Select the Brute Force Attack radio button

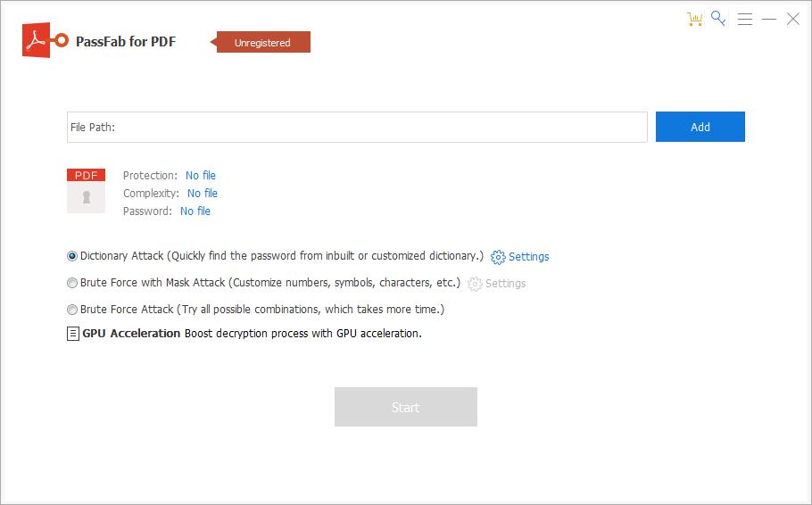click(72, 310)
